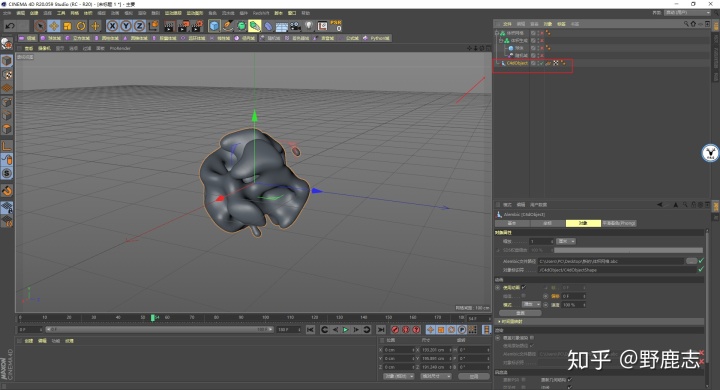Click the Python field button in the fields palette
The image size is (720, 390).
pyautogui.click(x=376, y=38)
